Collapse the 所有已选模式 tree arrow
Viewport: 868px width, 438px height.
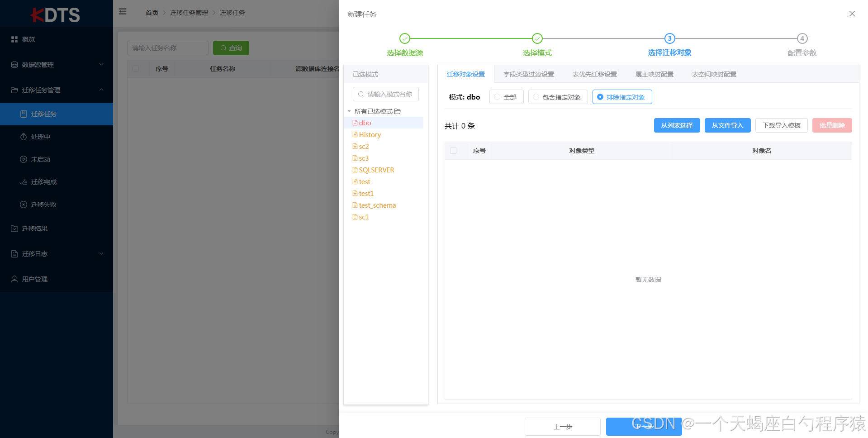click(x=349, y=111)
